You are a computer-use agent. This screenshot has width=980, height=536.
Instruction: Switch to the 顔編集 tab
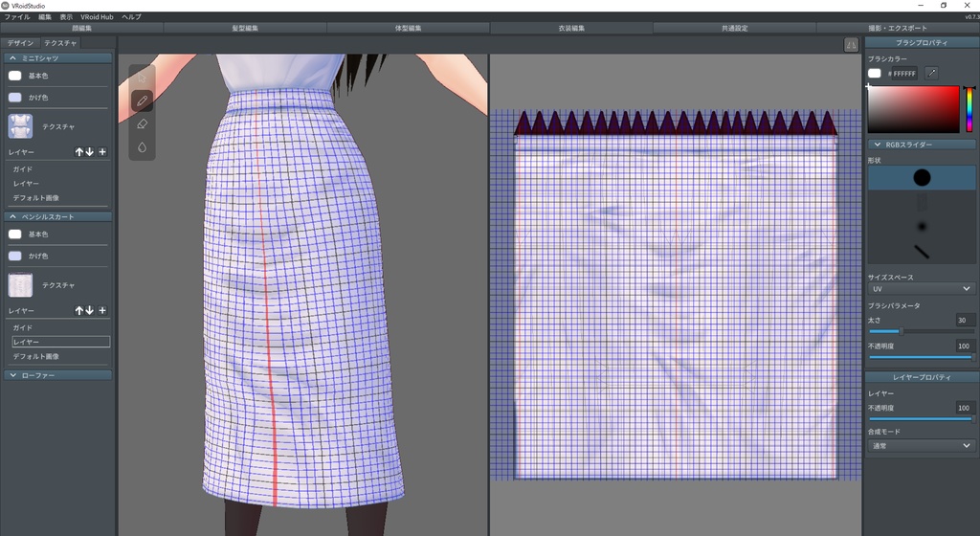click(x=82, y=28)
